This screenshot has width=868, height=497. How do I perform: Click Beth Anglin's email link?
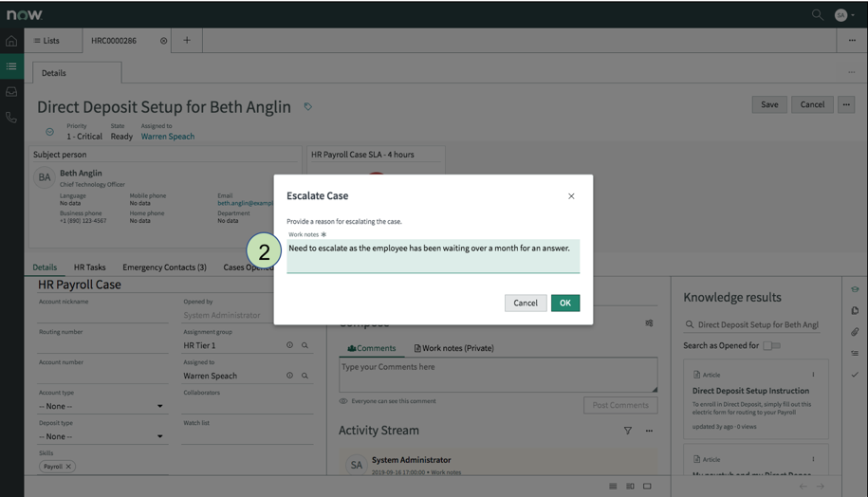coord(246,203)
